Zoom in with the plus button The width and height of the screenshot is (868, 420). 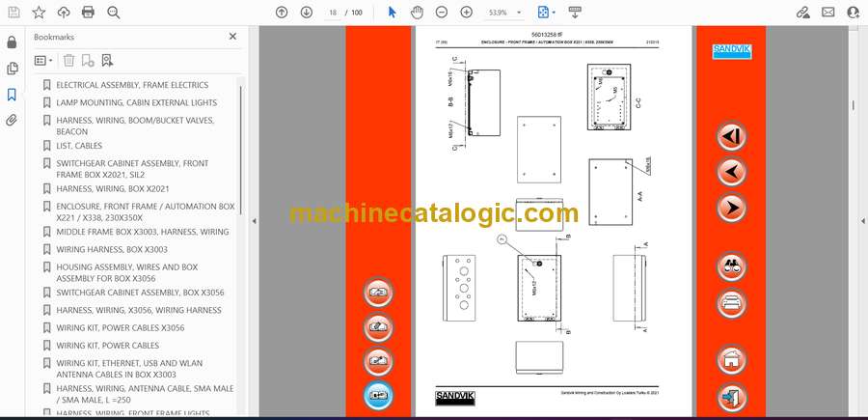point(467,13)
